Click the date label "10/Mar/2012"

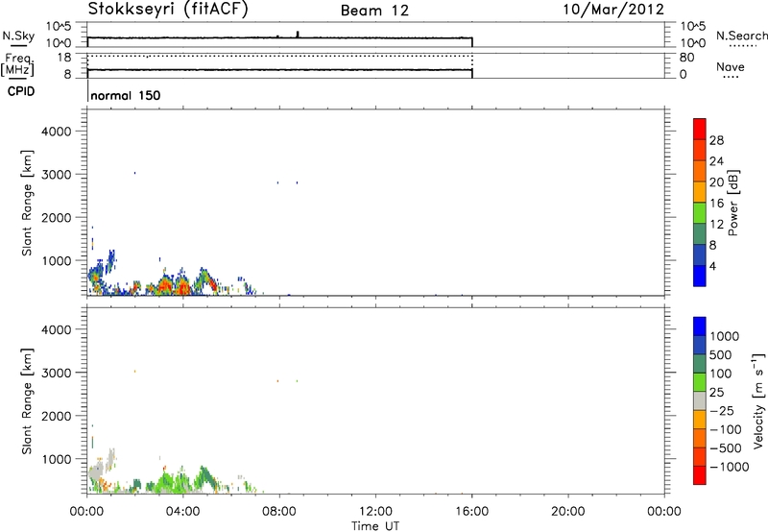tap(613, 10)
